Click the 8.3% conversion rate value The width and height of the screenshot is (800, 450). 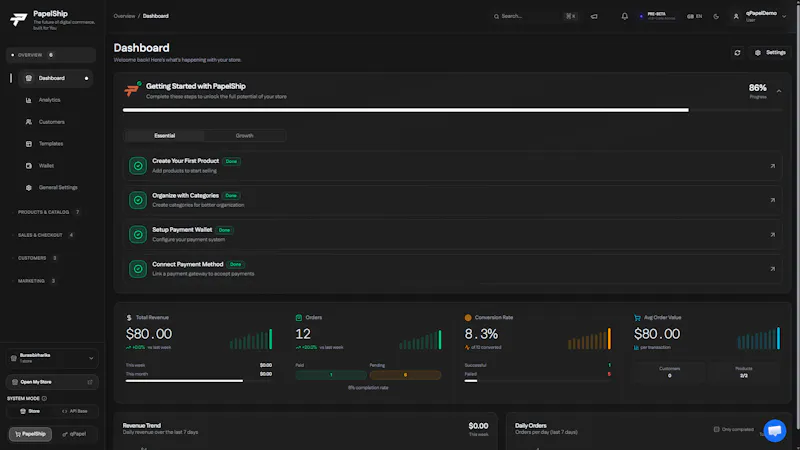coord(481,334)
